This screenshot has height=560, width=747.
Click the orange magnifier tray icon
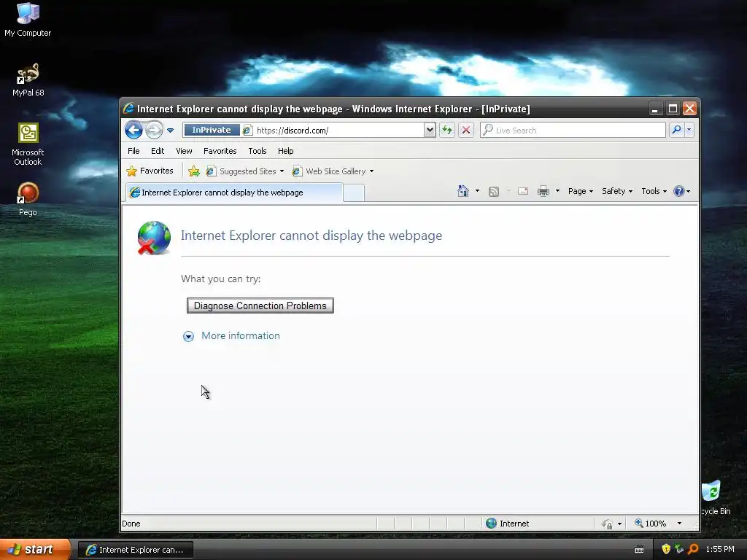click(693, 549)
